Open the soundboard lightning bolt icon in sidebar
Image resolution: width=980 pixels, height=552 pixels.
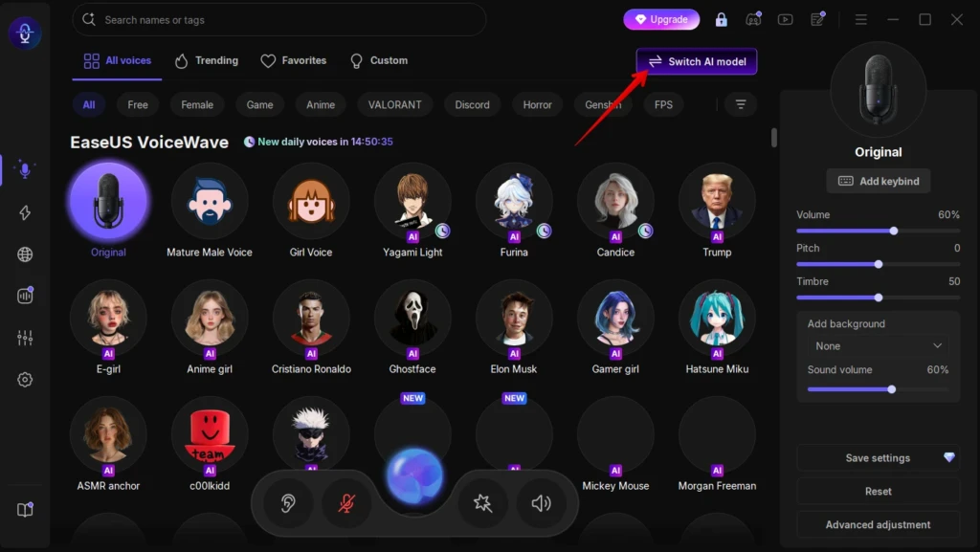point(25,212)
